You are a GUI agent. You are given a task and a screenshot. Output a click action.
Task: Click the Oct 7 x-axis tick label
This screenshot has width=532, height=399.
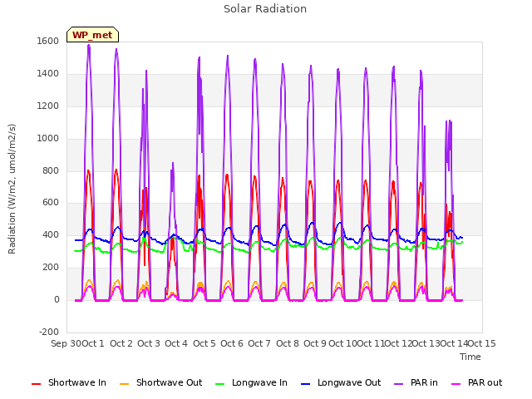pos(259,343)
